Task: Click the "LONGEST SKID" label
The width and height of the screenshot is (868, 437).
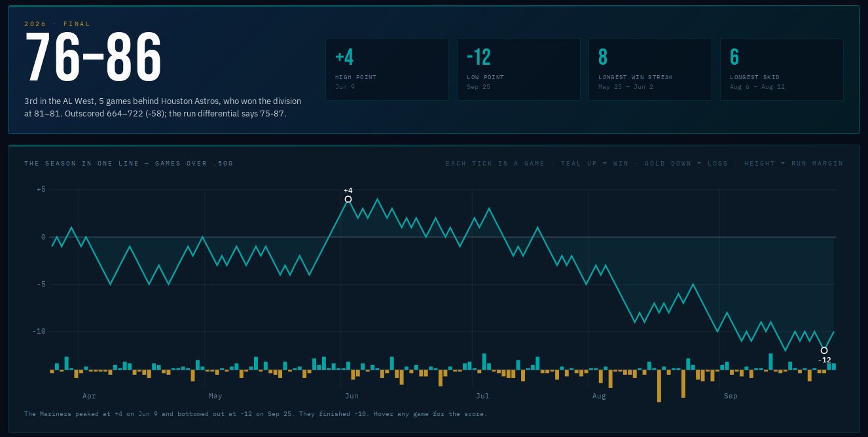Action: coord(755,77)
